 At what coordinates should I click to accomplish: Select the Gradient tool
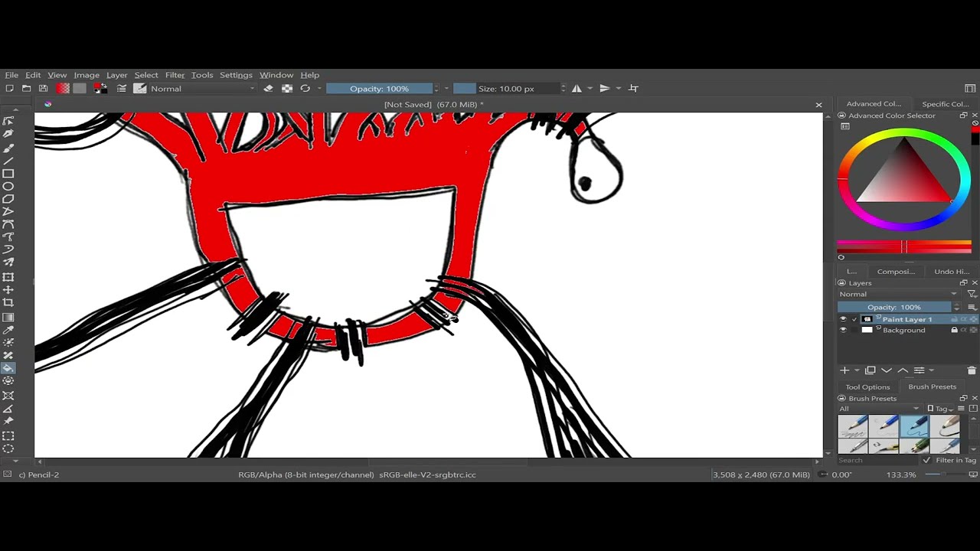click(x=8, y=317)
